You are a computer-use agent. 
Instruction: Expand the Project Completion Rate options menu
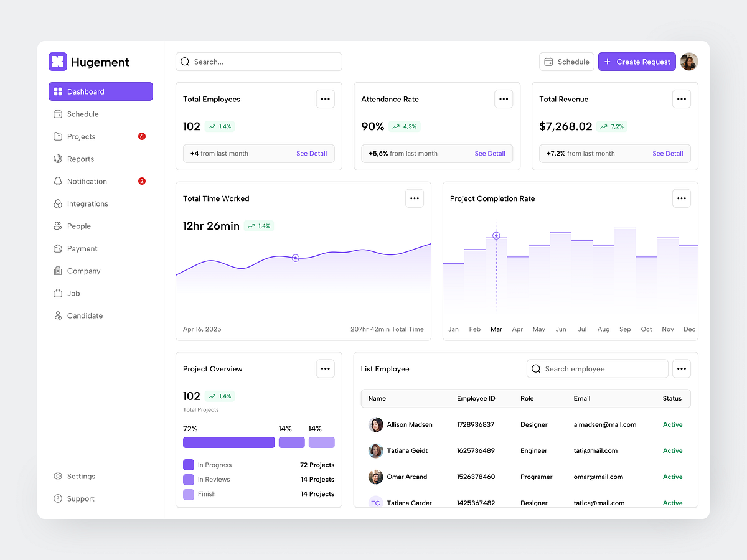pyautogui.click(x=681, y=198)
